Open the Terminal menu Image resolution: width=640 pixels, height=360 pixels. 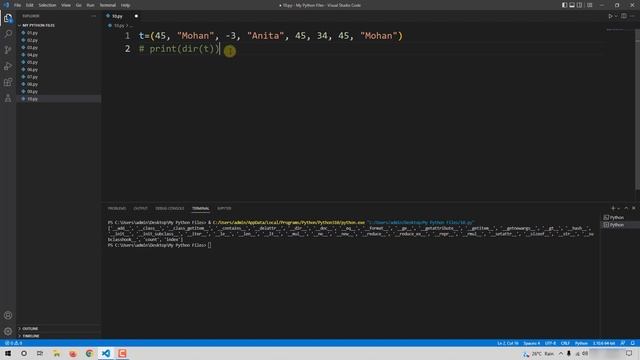(108, 5)
